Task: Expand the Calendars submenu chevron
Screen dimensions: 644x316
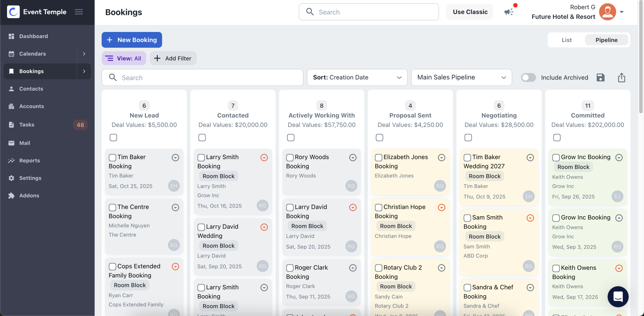Action: click(84, 54)
